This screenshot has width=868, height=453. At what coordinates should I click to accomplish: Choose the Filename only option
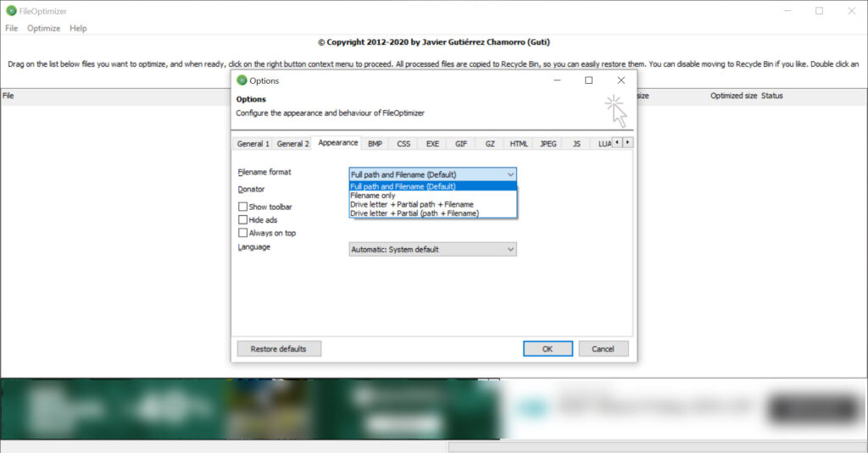tap(433, 196)
